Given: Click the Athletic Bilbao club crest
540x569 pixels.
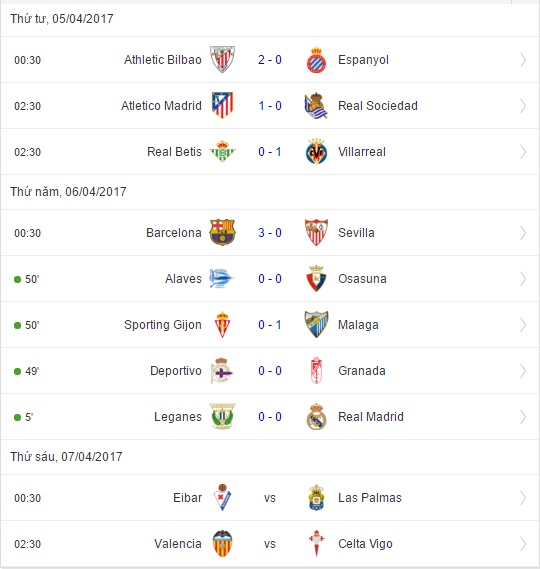Looking at the screenshot, I should pyautogui.click(x=222, y=60).
